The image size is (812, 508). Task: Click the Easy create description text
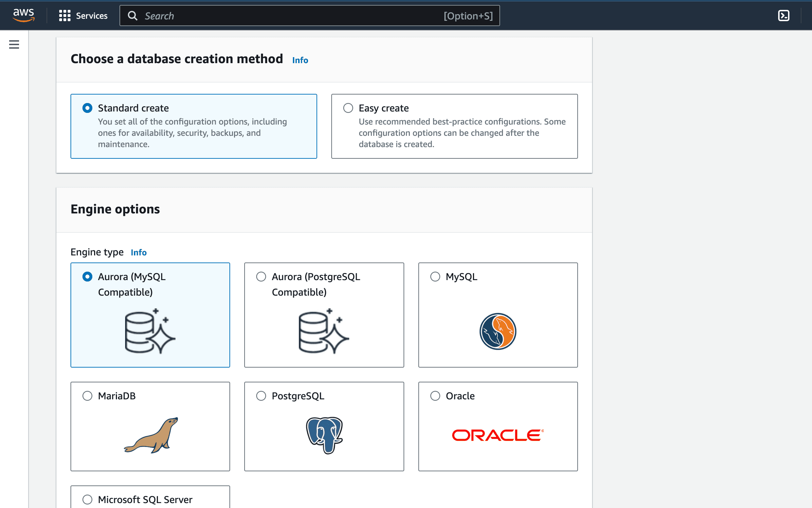coord(462,133)
